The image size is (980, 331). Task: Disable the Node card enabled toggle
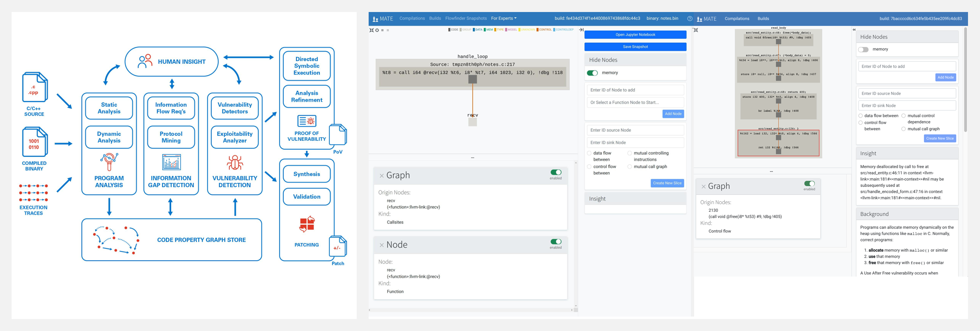(556, 242)
